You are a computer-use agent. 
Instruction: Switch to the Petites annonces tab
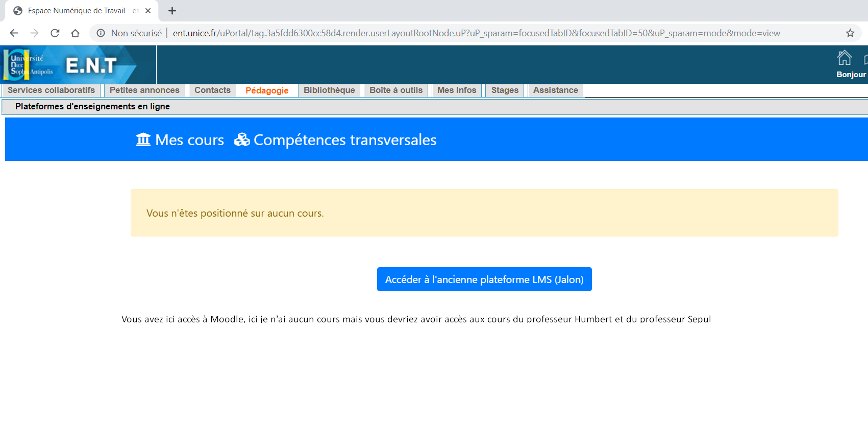pos(144,90)
